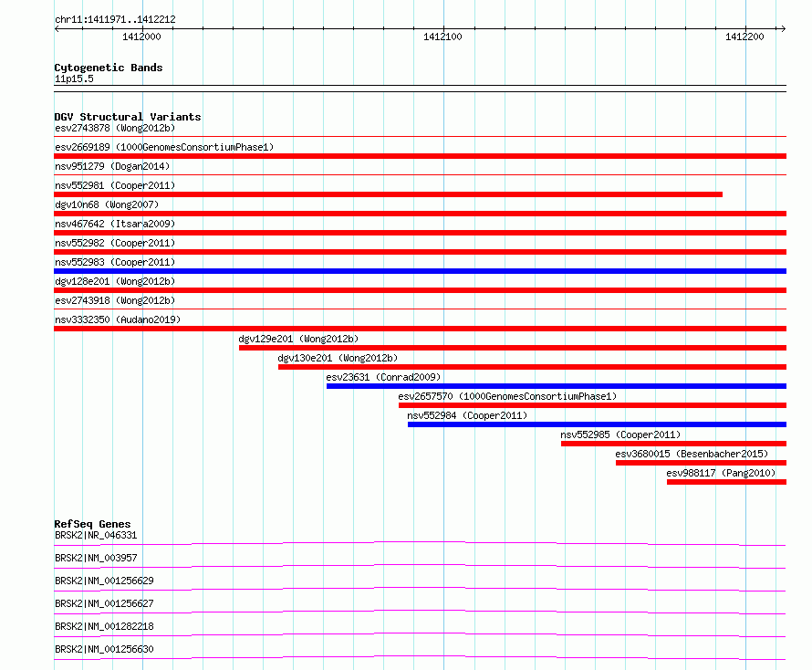812x670 pixels.
Task: Click the nsv552981 (Cooper2011) label
Action: 115,185
